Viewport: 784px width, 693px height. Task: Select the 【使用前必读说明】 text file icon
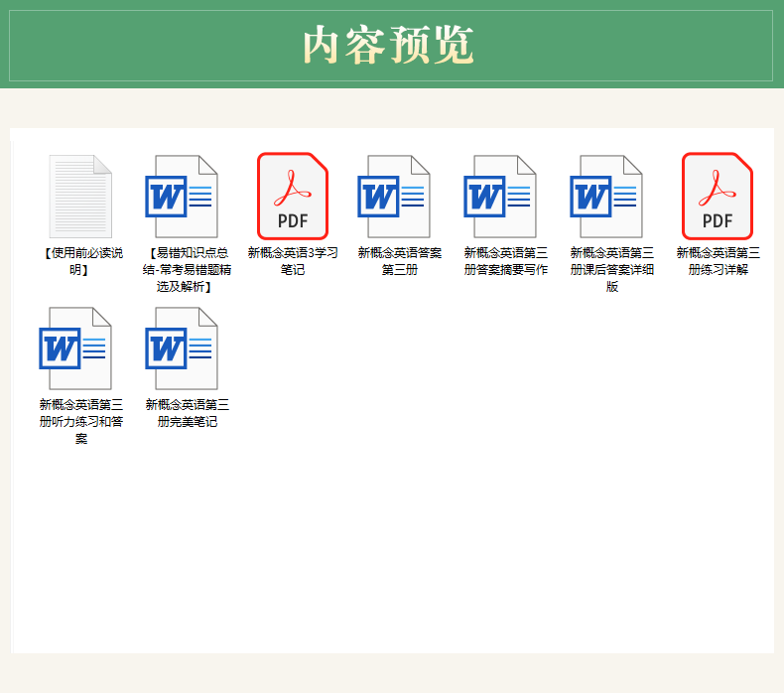tap(80, 197)
